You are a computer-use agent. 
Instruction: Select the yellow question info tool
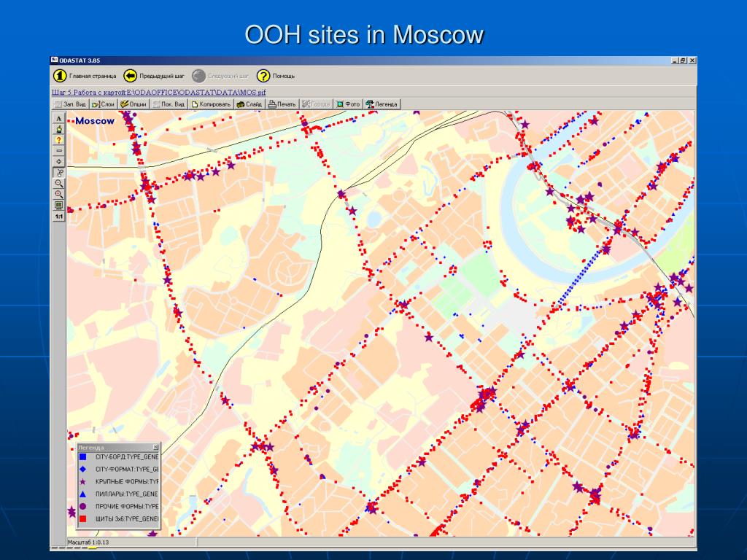[58, 140]
